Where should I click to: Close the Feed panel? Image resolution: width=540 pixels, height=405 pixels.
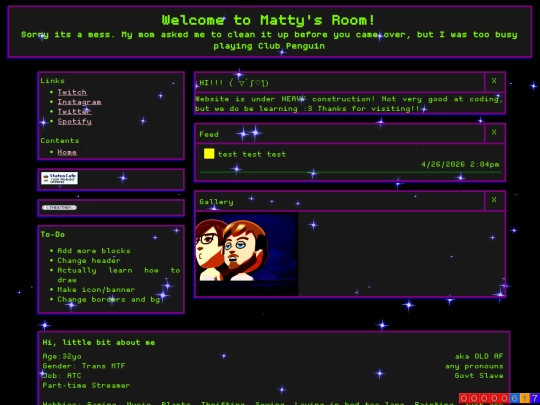(x=494, y=132)
